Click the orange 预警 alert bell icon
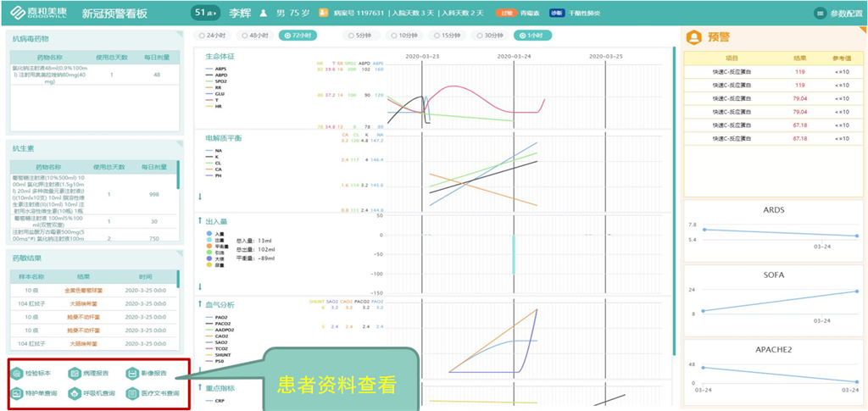This screenshot has height=411, width=868. [x=693, y=37]
